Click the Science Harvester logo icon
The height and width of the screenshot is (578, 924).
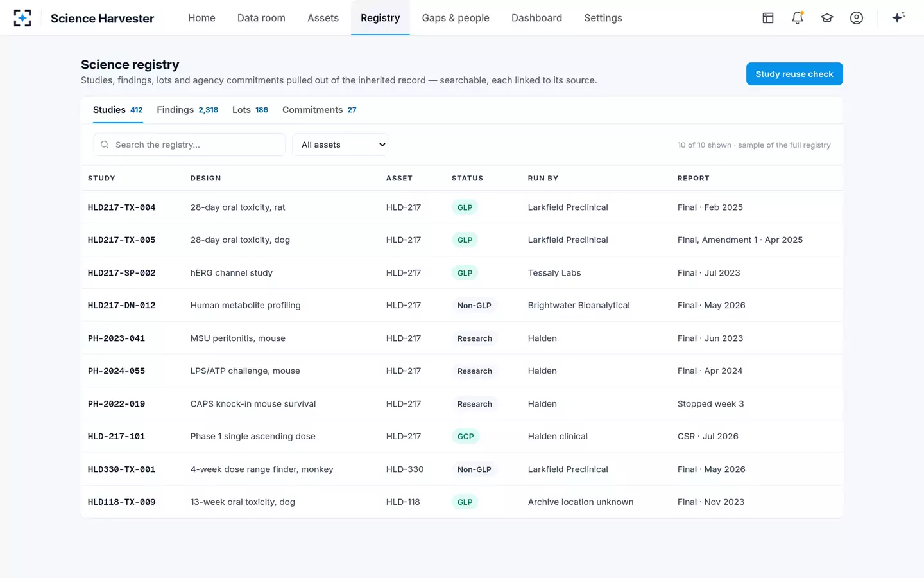22,18
